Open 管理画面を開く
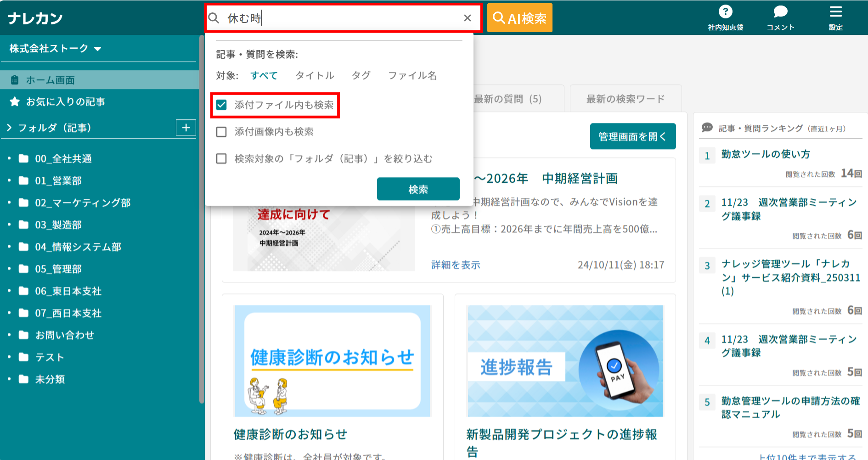868x460 pixels. click(632, 136)
